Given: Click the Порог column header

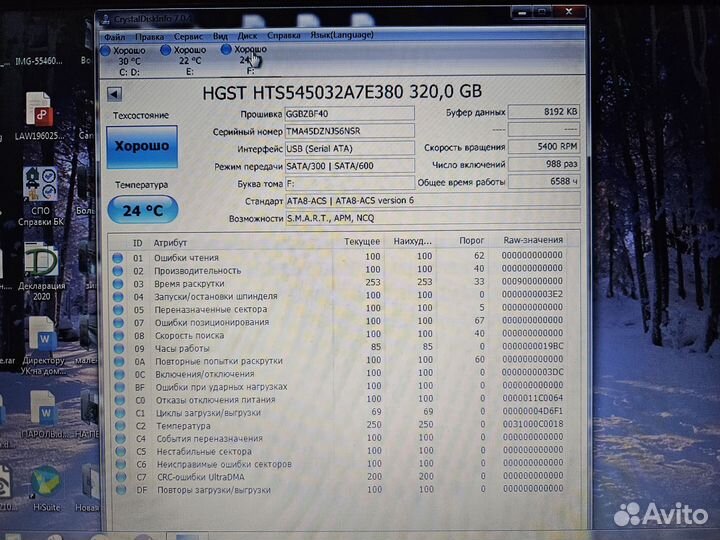Looking at the screenshot, I should (x=471, y=240).
